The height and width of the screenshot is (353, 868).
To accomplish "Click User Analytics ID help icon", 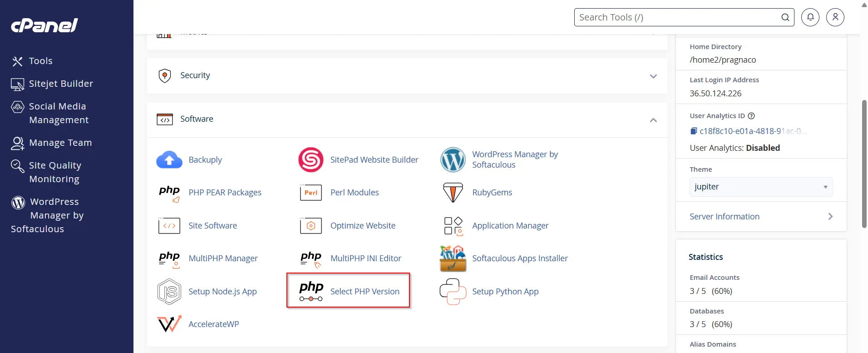I will 751,116.
